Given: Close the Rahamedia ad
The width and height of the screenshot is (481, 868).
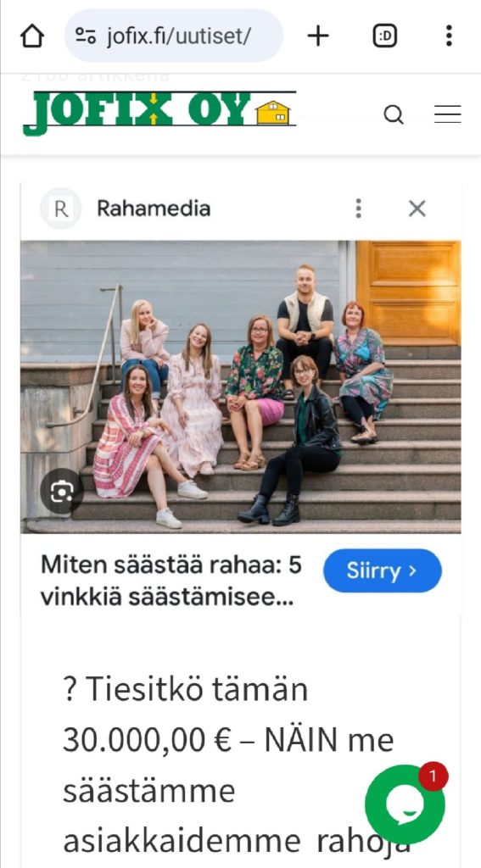Looking at the screenshot, I should [x=417, y=209].
